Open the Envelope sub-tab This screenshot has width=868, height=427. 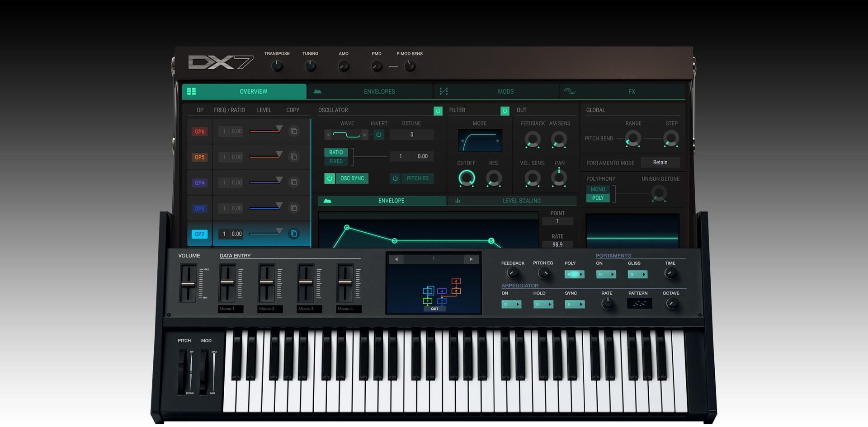[x=382, y=201]
